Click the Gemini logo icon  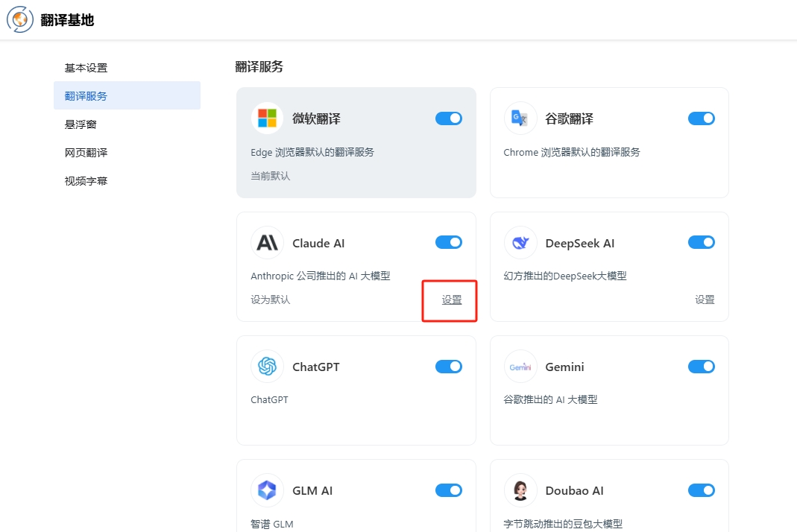520,367
